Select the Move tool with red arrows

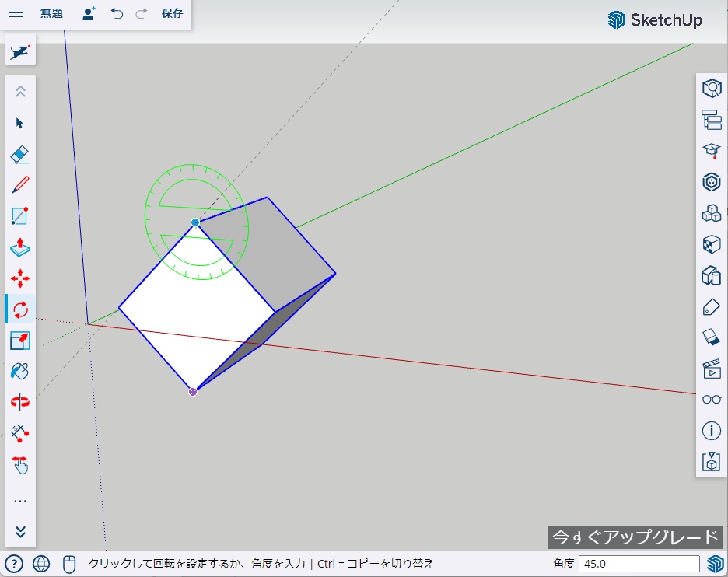tap(20, 278)
